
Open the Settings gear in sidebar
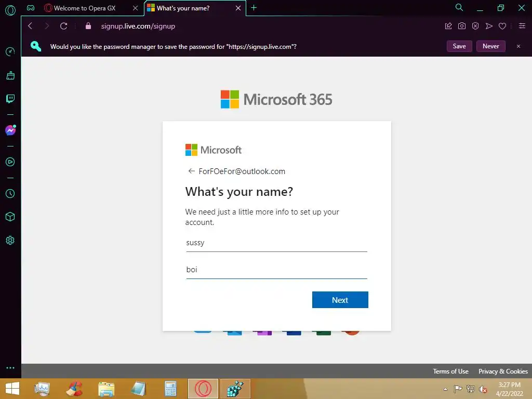10,240
